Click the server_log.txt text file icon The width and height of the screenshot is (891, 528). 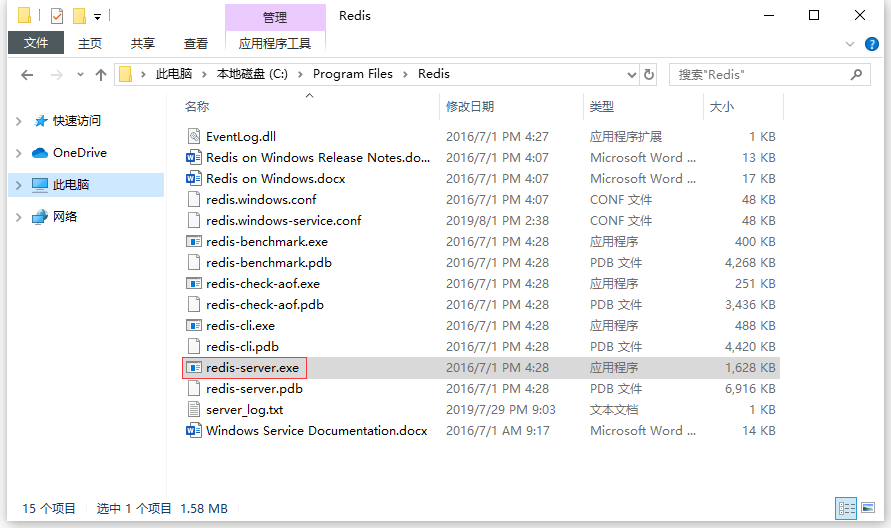click(194, 410)
